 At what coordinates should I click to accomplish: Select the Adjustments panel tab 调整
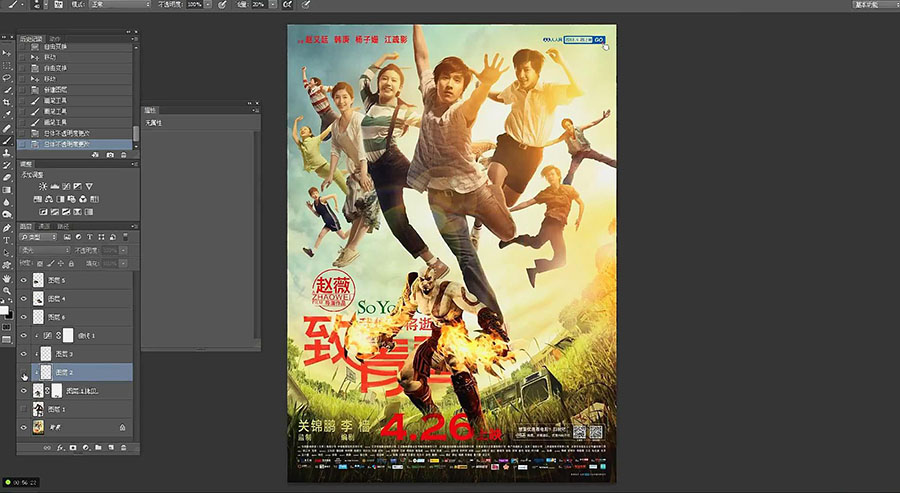click(x=26, y=164)
